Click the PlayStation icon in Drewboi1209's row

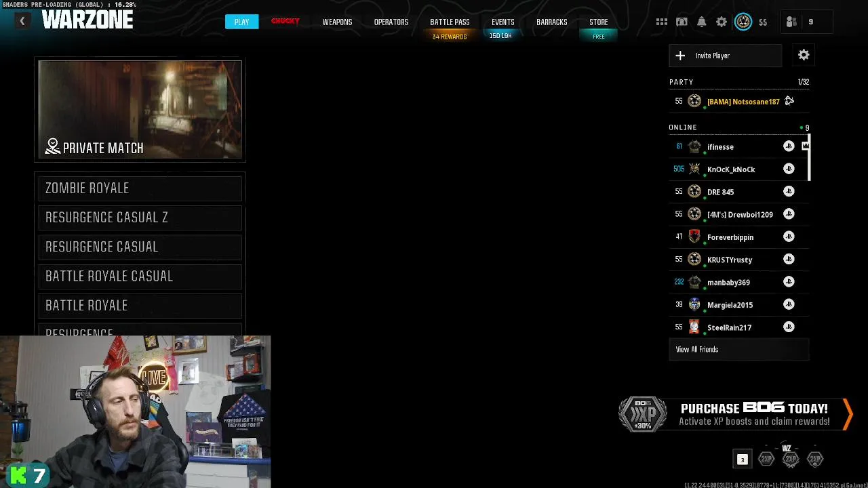point(789,214)
